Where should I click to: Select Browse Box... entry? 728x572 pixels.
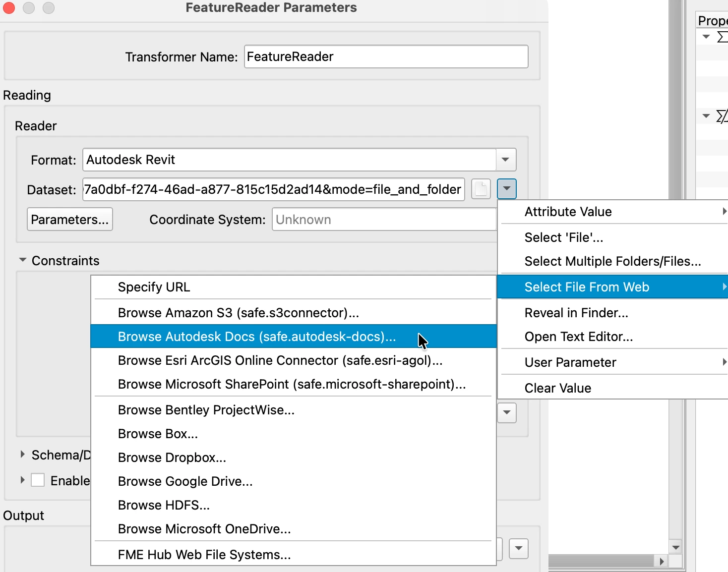294,434
